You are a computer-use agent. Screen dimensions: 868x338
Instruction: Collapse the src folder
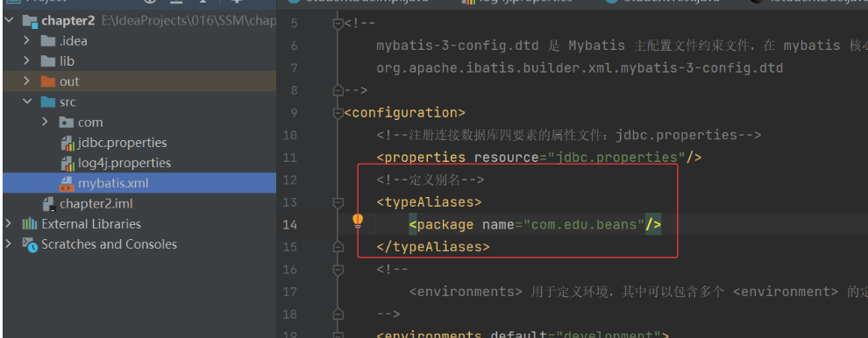26,102
